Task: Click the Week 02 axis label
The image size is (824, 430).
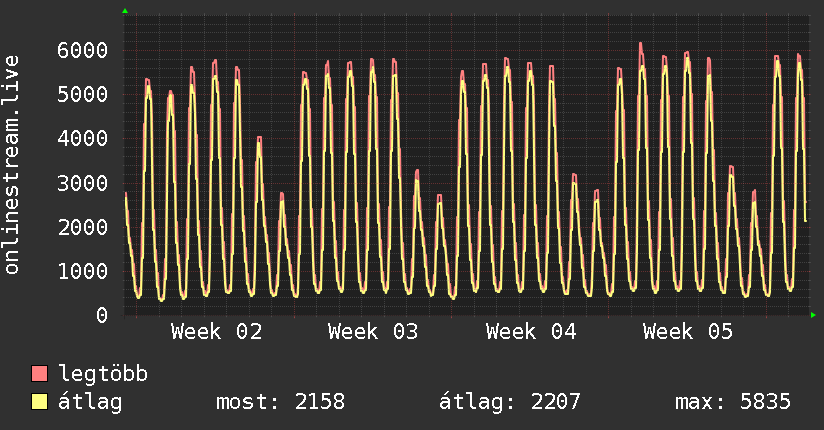Action: tap(216, 332)
